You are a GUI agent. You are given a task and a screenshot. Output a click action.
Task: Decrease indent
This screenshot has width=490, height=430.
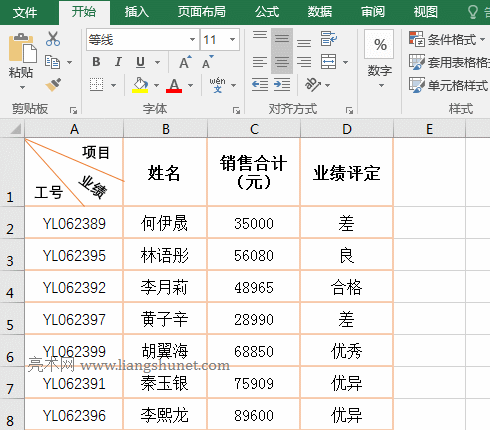(260, 85)
